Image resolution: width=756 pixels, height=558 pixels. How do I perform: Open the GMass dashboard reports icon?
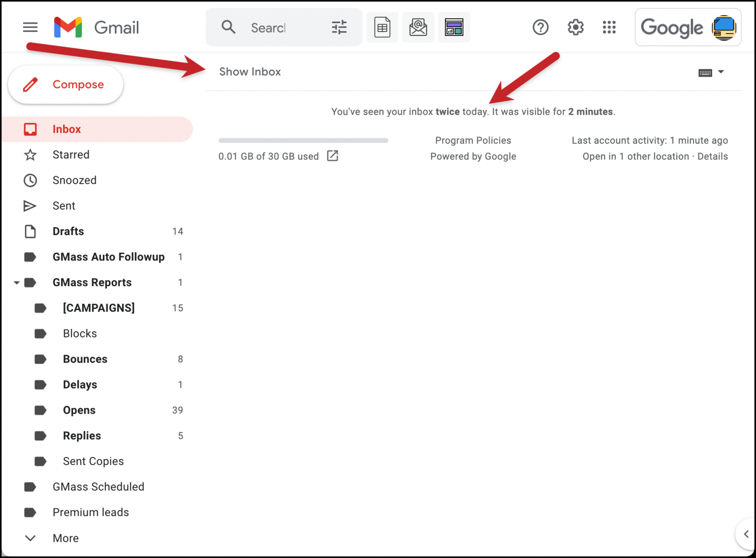coord(454,27)
